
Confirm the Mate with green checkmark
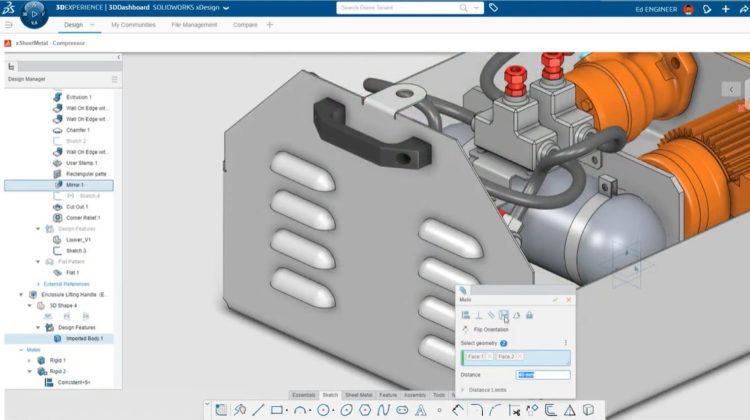pyautogui.click(x=556, y=299)
